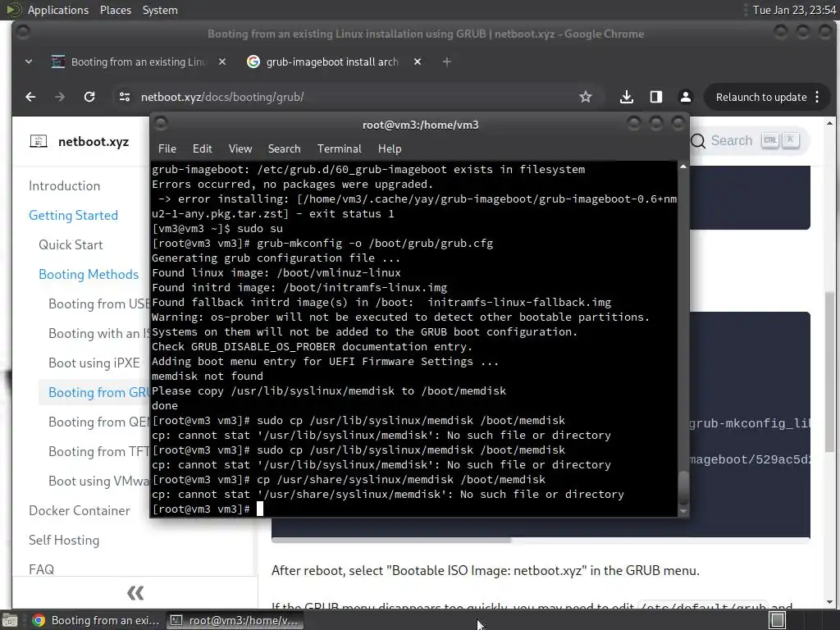Image resolution: width=840 pixels, height=630 pixels.
Task: Collapse the docs sidebar with double chevron
Action: click(x=135, y=592)
